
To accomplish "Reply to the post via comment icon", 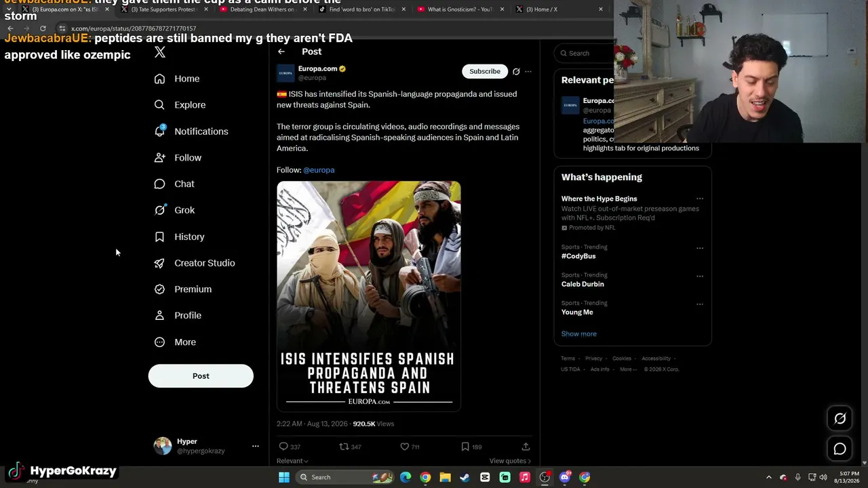I will (283, 447).
